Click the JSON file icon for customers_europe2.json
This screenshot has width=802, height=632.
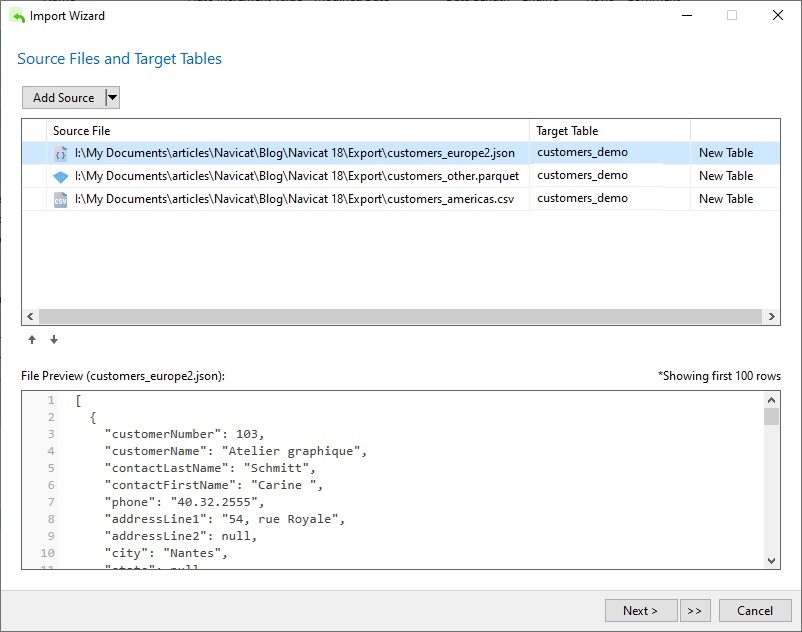[60, 153]
